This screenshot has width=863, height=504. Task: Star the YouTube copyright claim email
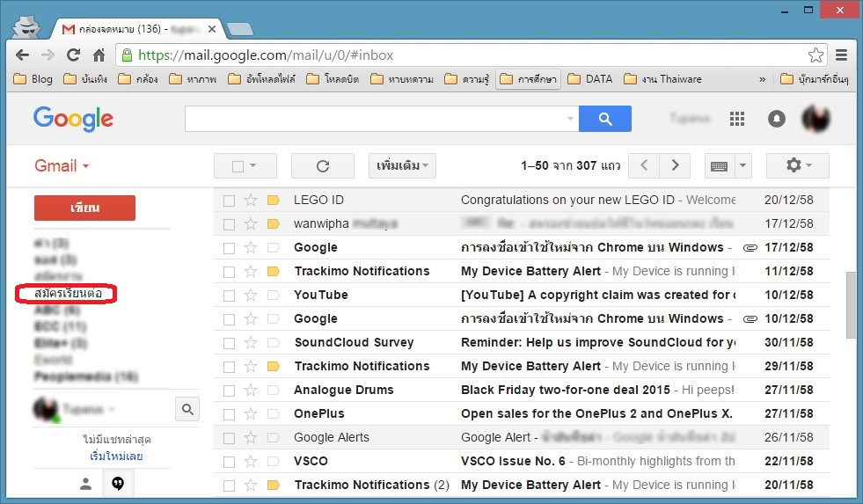(x=251, y=296)
